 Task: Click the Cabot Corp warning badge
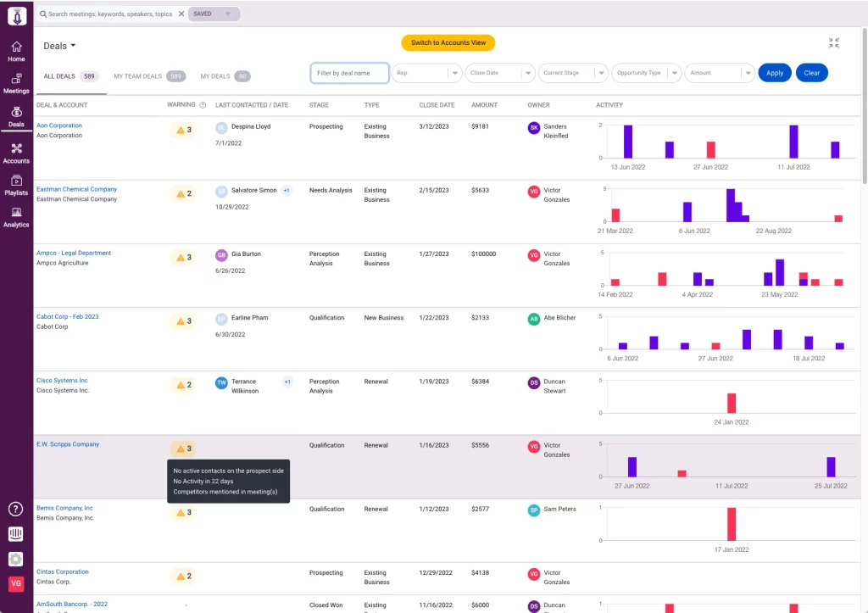[x=183, y=321]
